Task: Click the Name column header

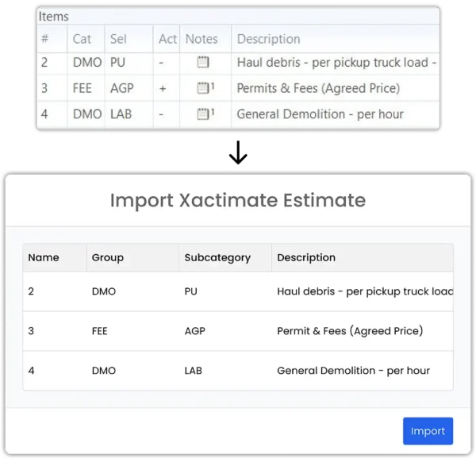Action: coord(44,257)
